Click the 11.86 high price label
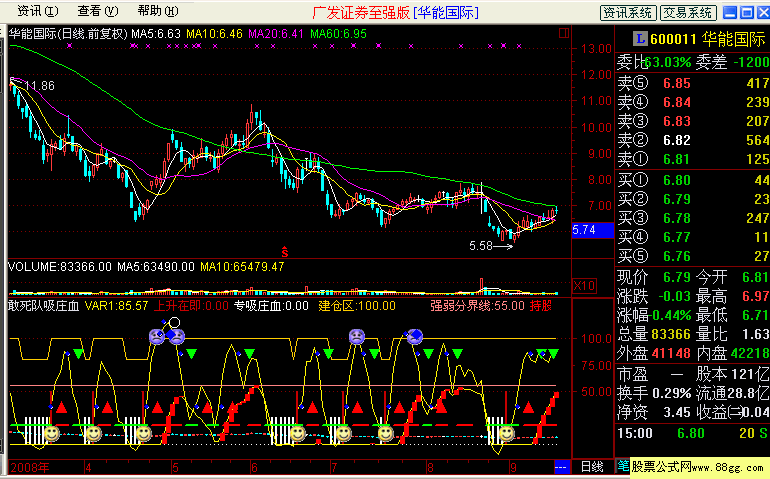Image resolution: width=770 pixels, height=479 pixels. tap(39, 86)
